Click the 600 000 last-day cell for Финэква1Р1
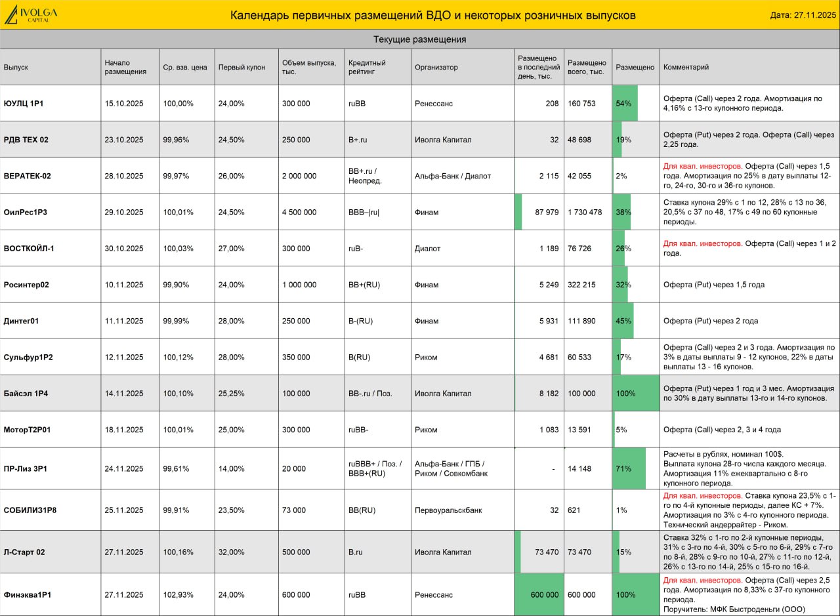840x616 pixels. coord(539,594)
